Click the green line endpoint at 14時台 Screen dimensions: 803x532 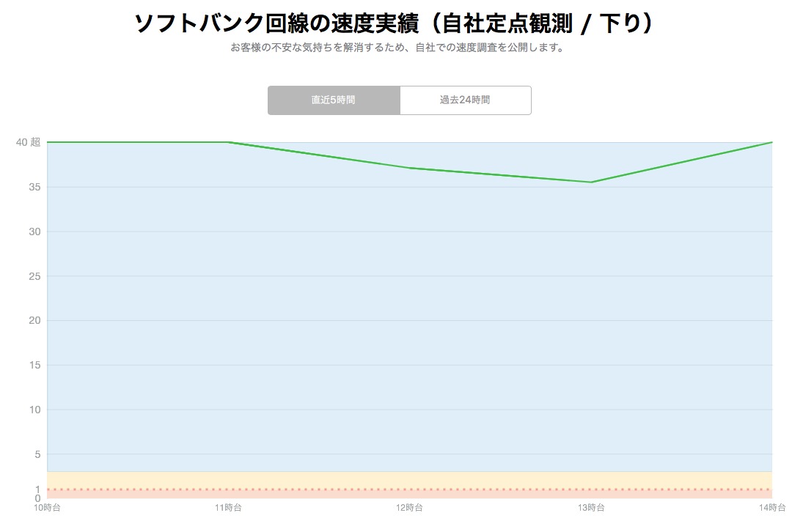(771, 142)
